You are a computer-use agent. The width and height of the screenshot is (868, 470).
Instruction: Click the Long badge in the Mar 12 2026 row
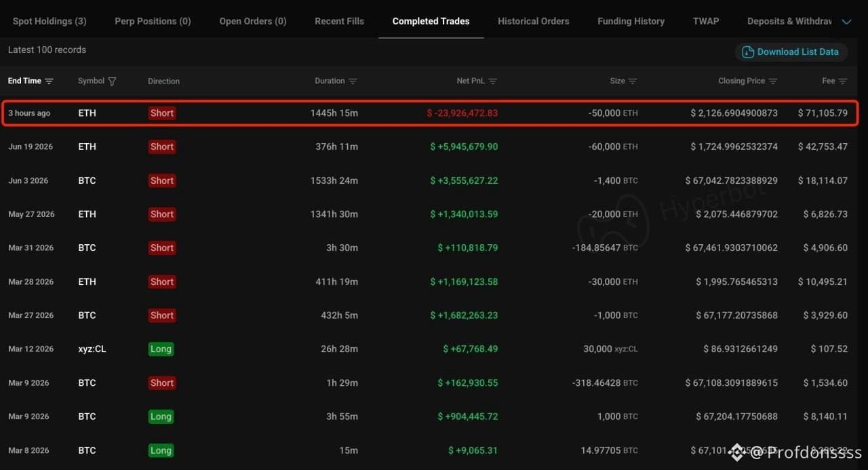pos(161,349)
